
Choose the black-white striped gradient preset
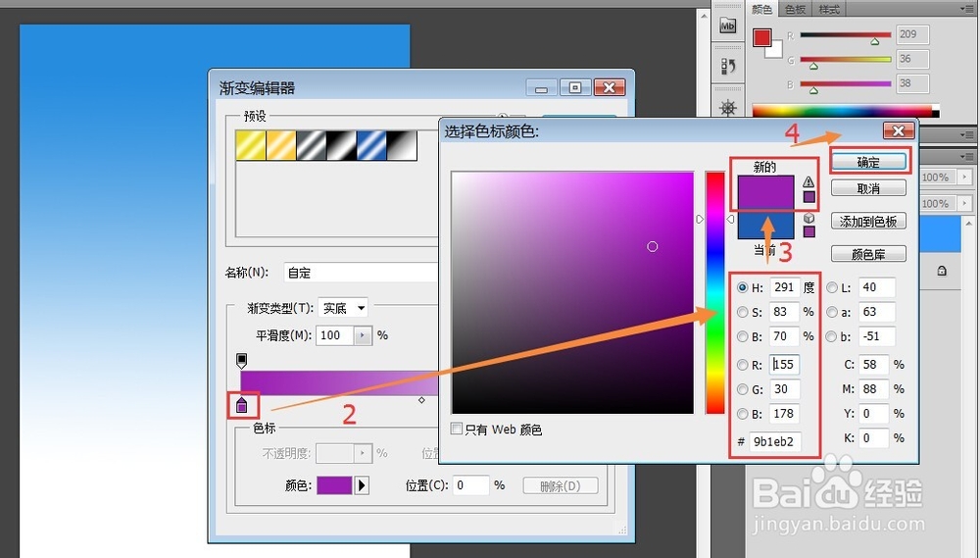pos(341,145)
